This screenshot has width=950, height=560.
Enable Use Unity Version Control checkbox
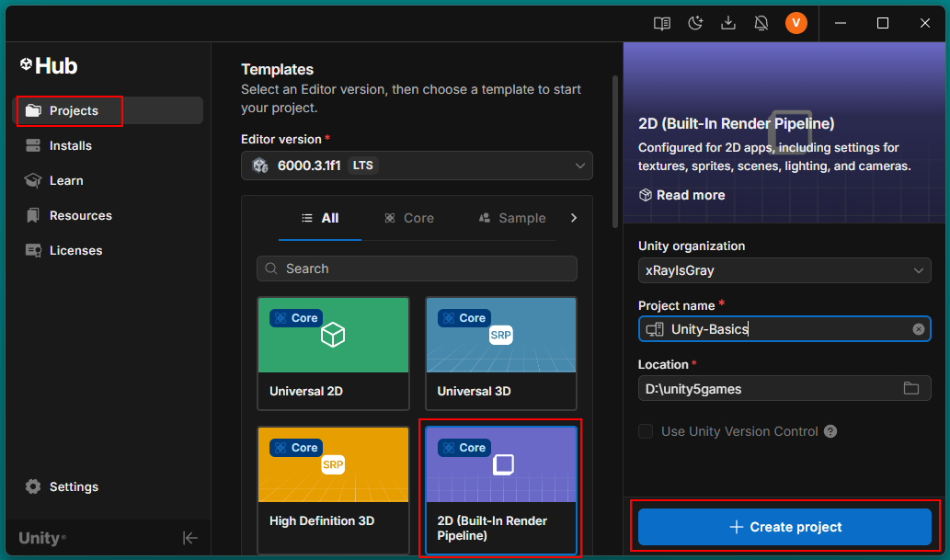(x=646, y=431)
